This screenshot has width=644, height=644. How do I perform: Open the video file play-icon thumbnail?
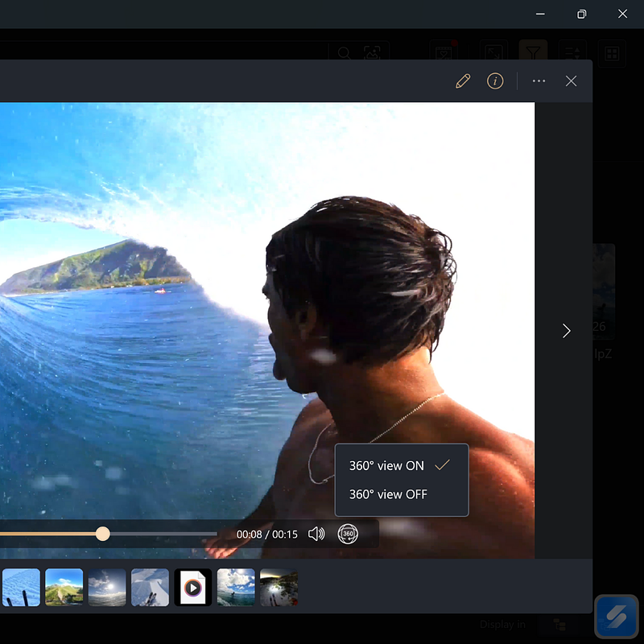click(x=193, y=588)
